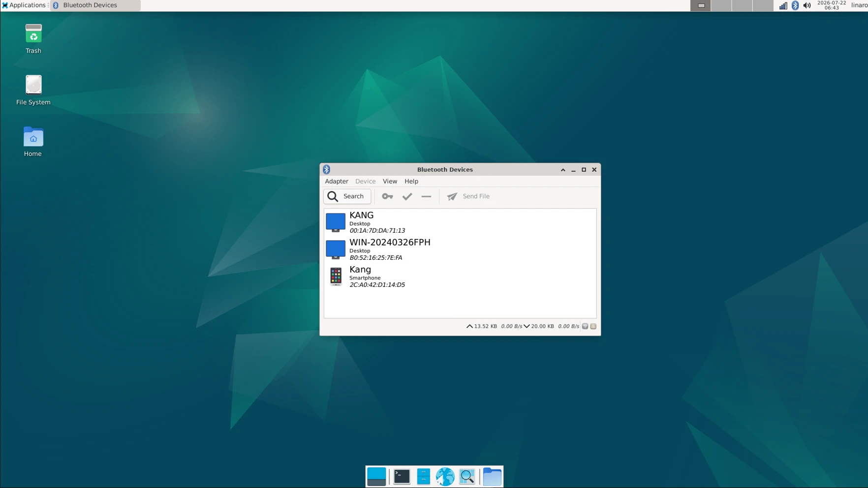This screenshot has width=868, height=488.
Task: Open the File Manager cabinet dock icon
Action: [x=423, y=477]
